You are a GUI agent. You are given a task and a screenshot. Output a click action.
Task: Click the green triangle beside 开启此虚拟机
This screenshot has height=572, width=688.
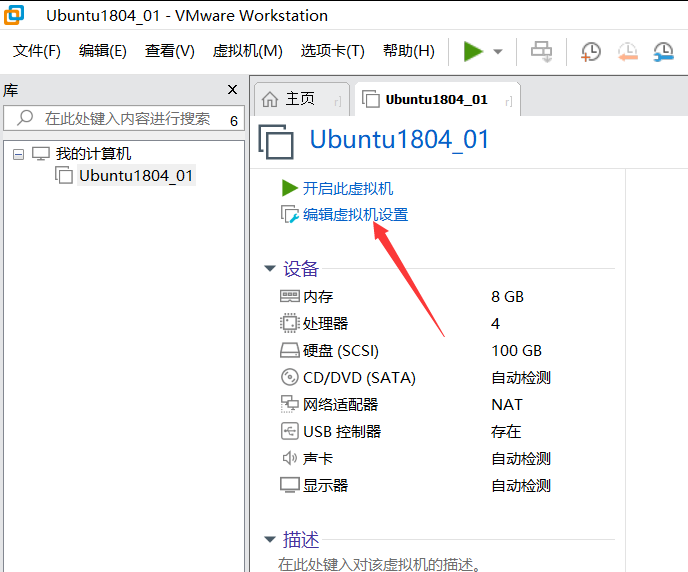(290, 188)
